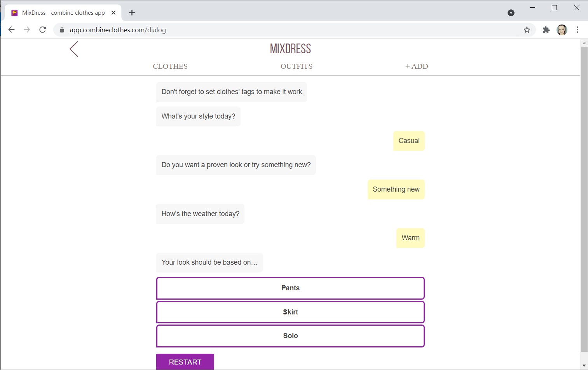Open the + ADD tab

[417, 66]
